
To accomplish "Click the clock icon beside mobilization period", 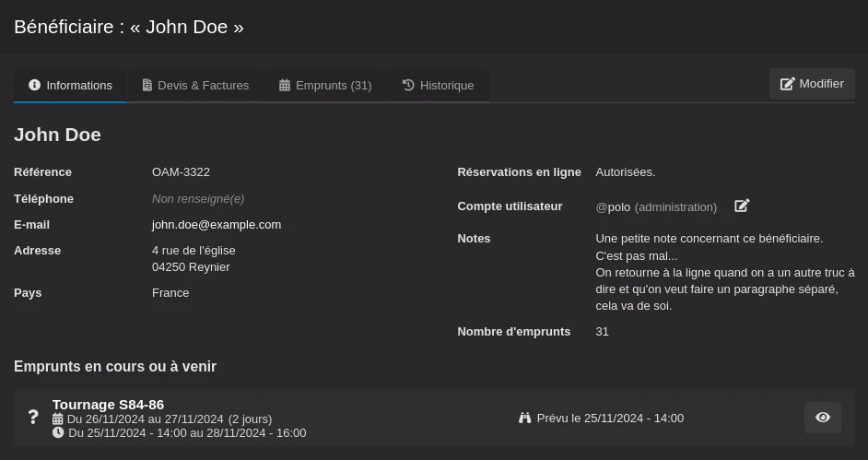I will pos(58,432).
